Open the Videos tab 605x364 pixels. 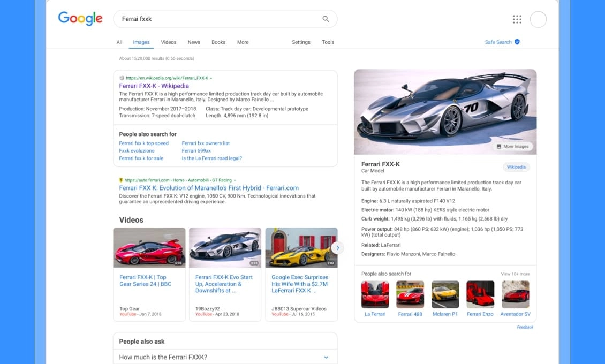(169, 42)
